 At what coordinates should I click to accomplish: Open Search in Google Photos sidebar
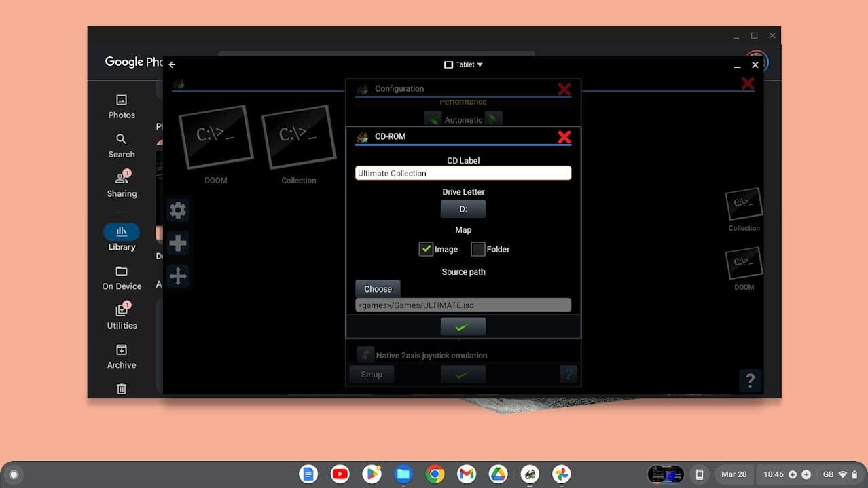point(122,145)
